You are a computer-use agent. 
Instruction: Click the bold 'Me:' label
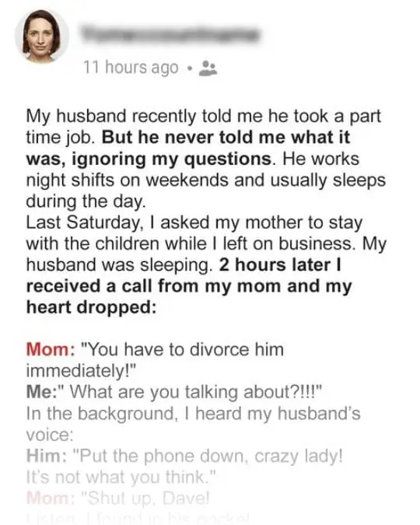(42, 392)
